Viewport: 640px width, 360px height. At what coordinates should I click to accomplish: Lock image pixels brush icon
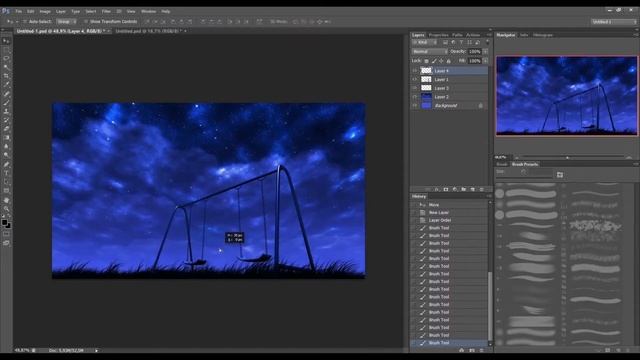pos(434,61)
